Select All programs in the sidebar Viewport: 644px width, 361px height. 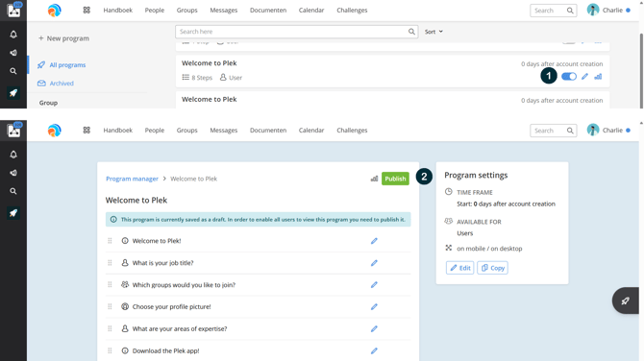point(62,65)
